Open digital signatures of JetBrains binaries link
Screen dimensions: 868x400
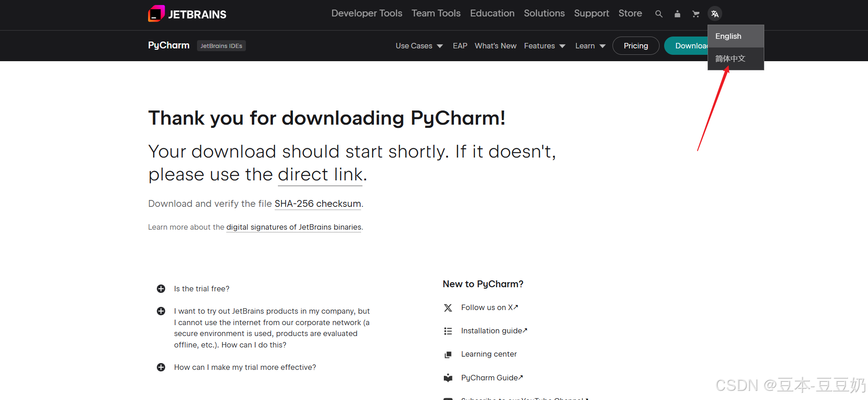(294, 227)
